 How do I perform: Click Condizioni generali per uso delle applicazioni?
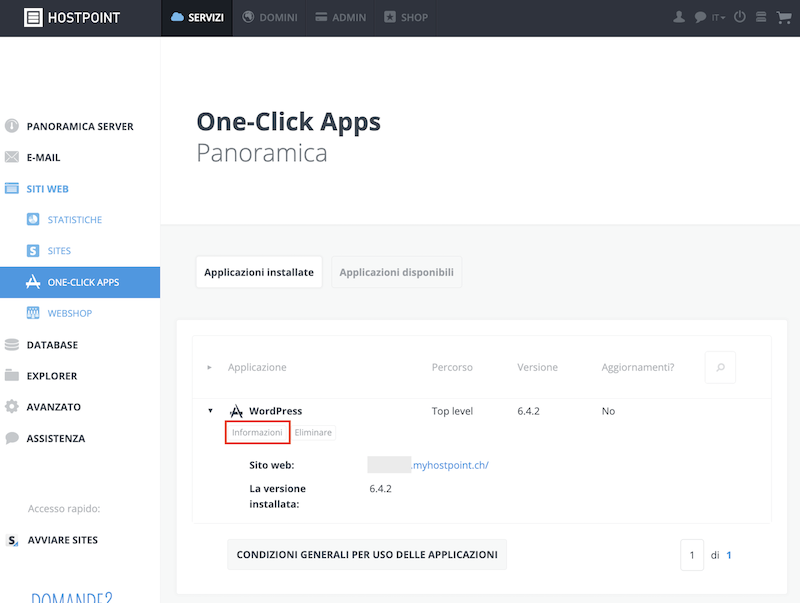click(367, 555)
